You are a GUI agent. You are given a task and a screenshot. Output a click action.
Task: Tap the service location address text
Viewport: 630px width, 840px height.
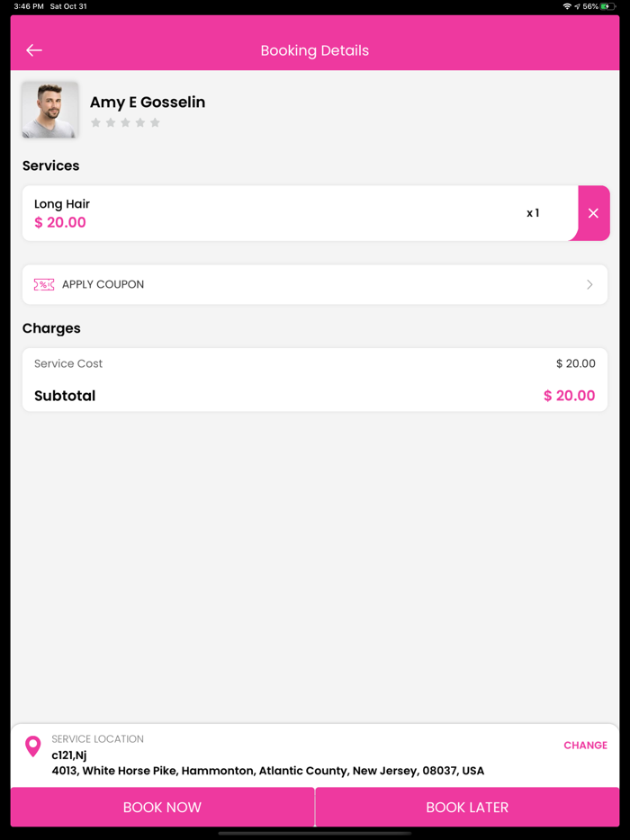pos(267,771)
